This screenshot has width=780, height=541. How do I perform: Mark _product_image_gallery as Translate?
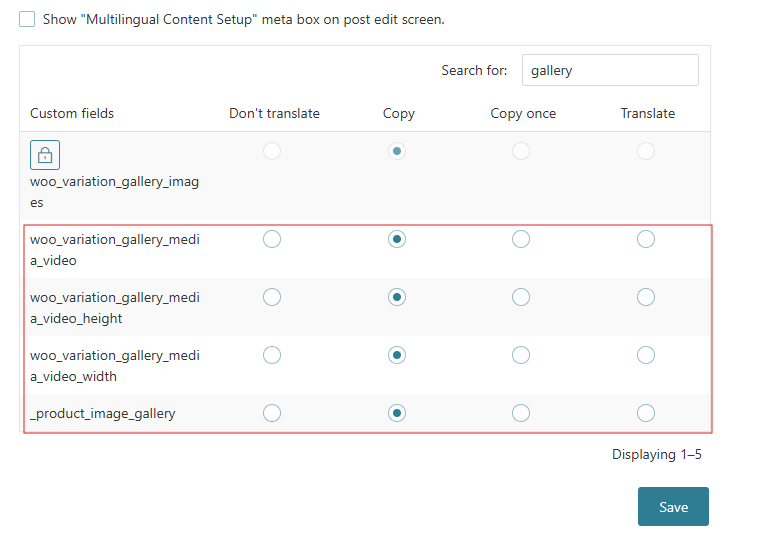[646, 413]
